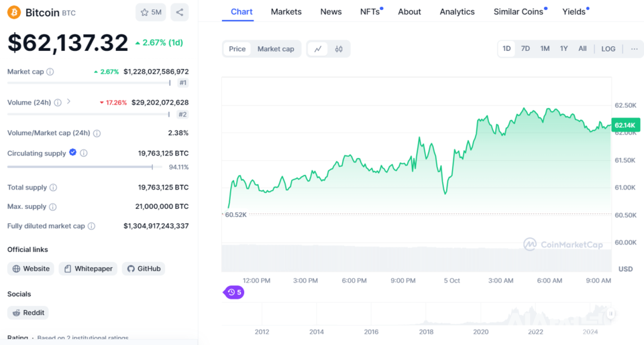Screen dimensions: 644x345
Task: Click the purple events marker badge
Action: pyautogui.click(x=233, y=292)
